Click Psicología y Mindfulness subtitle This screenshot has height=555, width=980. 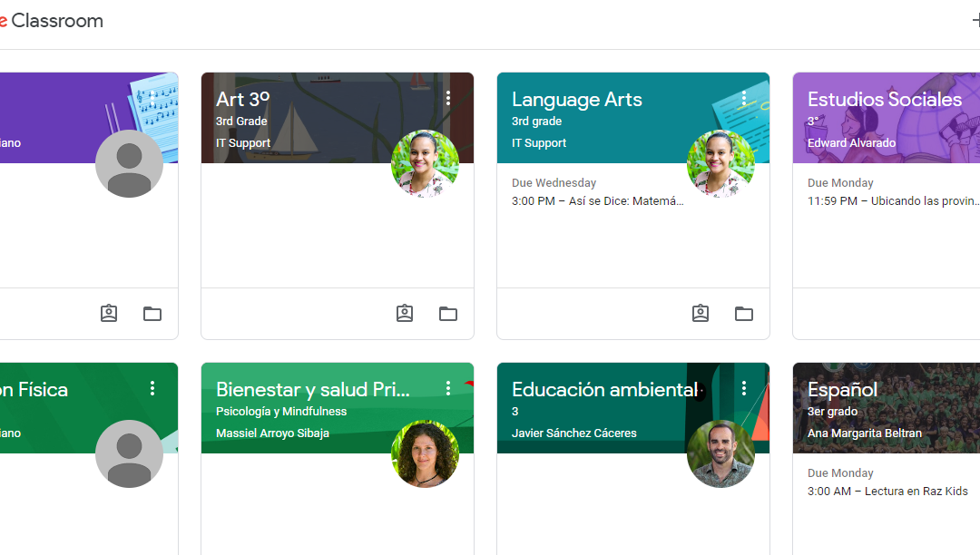[281, 412]
